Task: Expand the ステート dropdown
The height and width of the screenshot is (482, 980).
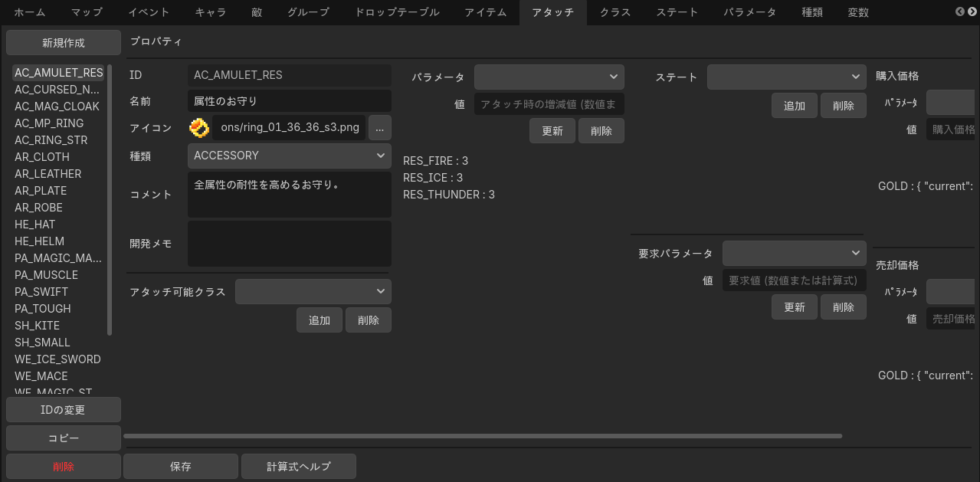Action: click(x=787, y=77)
